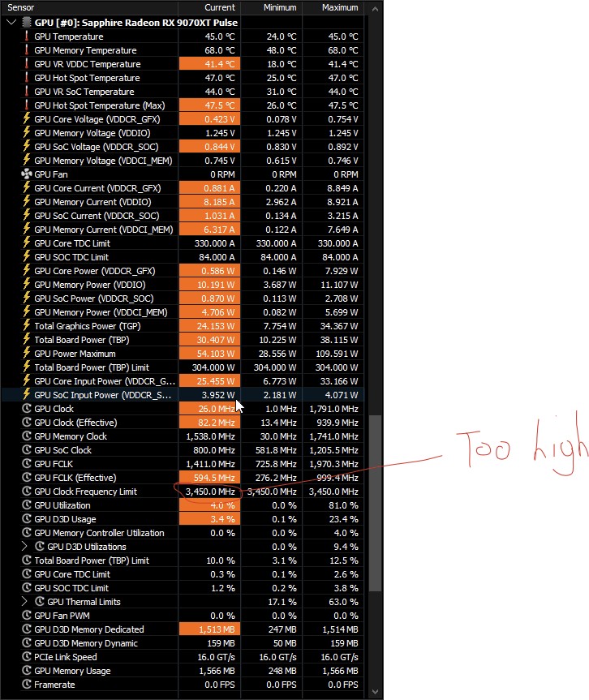
Task: Select the GPU Fan PWM sensor label
Action: tap(62, 616)
